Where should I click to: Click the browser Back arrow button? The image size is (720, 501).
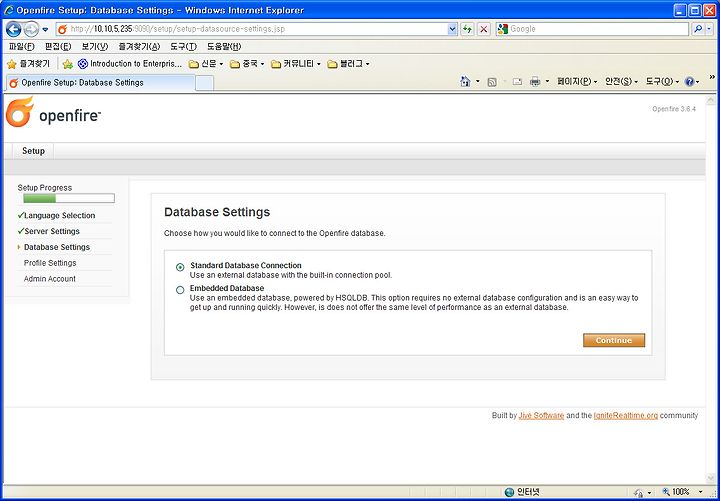pyautogui.click(x=13, y=29)
